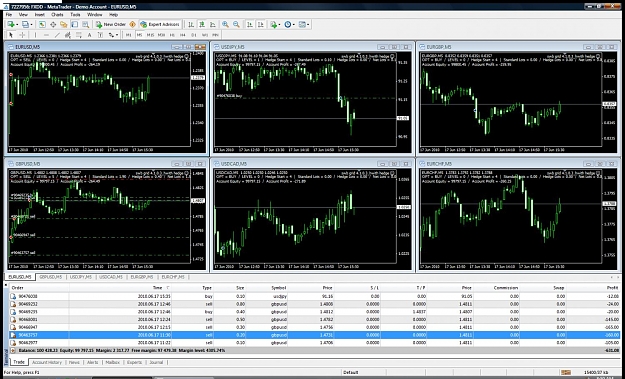Viewport: 625px width, 379px height.
Task: Switch to the Journal terminal tab
Action: tap(156, 362)
